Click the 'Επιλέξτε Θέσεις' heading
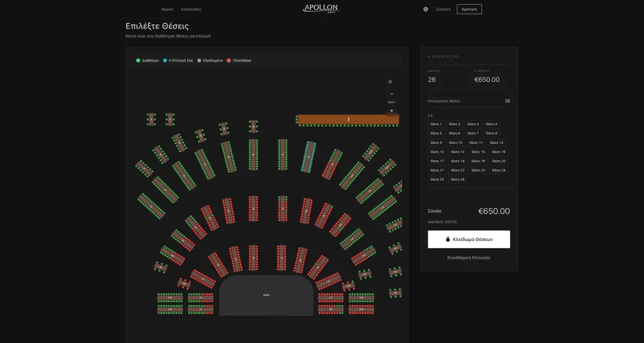This screenshot has height=343, width=644. click(x=157, y=26)
